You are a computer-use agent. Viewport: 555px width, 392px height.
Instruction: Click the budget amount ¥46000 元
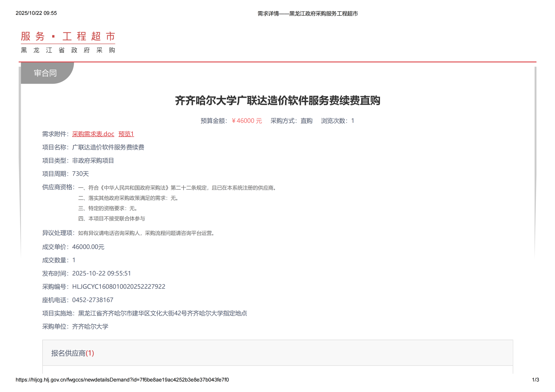pyautogui.click(x=247, y=121)
